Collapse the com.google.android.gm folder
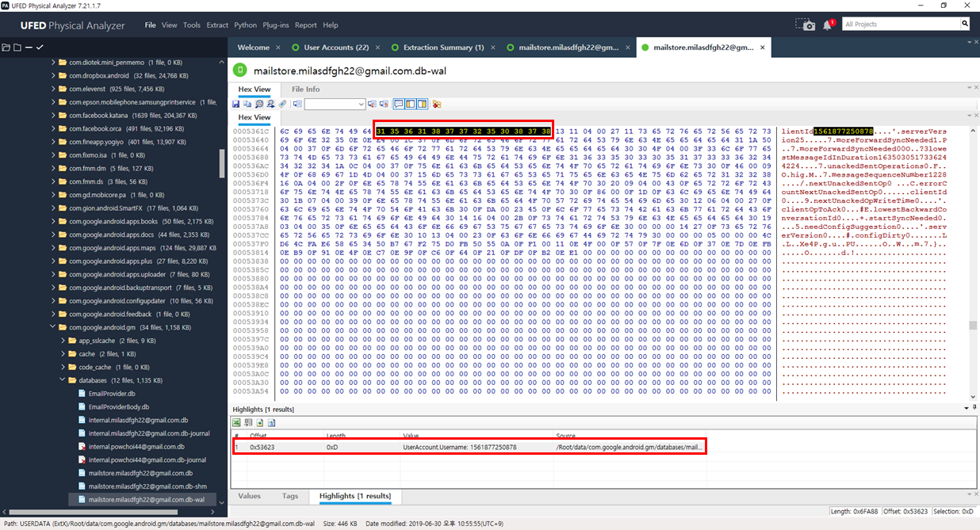 click(x=53, y=327)
